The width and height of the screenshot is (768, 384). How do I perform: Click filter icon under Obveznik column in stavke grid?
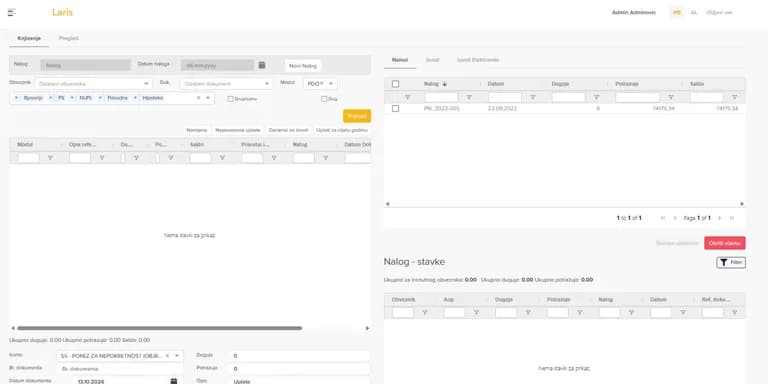(425, 312)
